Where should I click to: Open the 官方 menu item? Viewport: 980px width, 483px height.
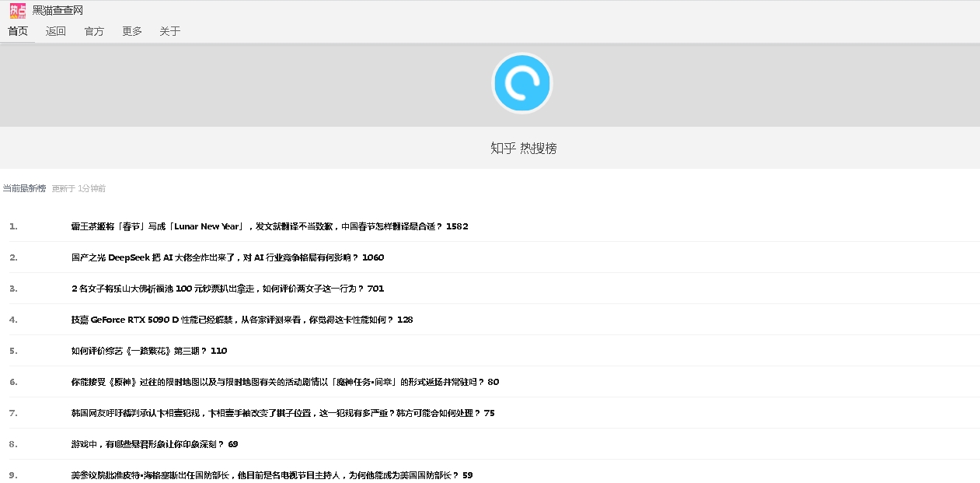[94, 31]
